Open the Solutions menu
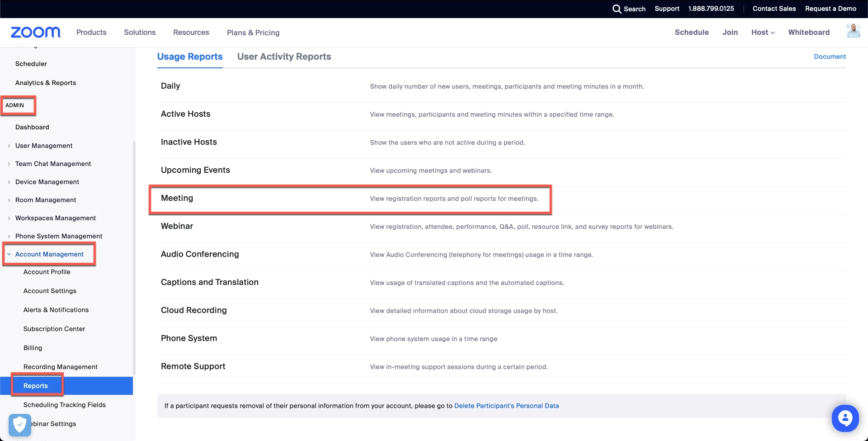The height and width of the screenshot is (441, 868). coord(140,32)
